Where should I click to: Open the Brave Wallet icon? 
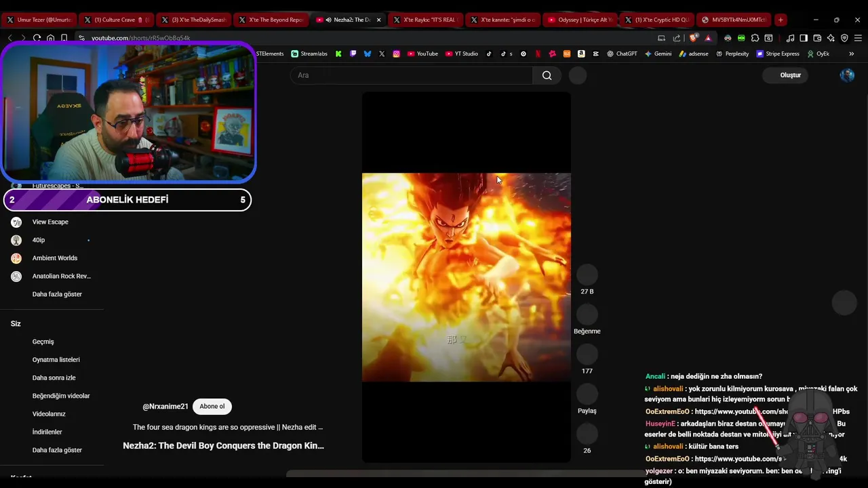[x=817, y=38]
